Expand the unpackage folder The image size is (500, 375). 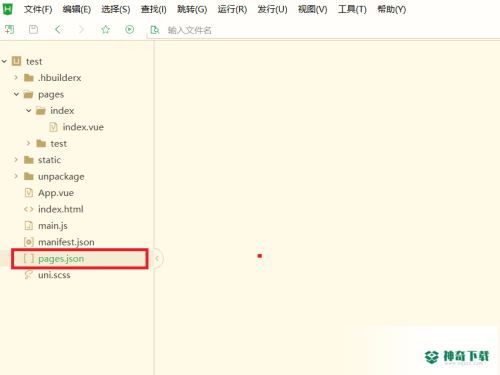16,176
